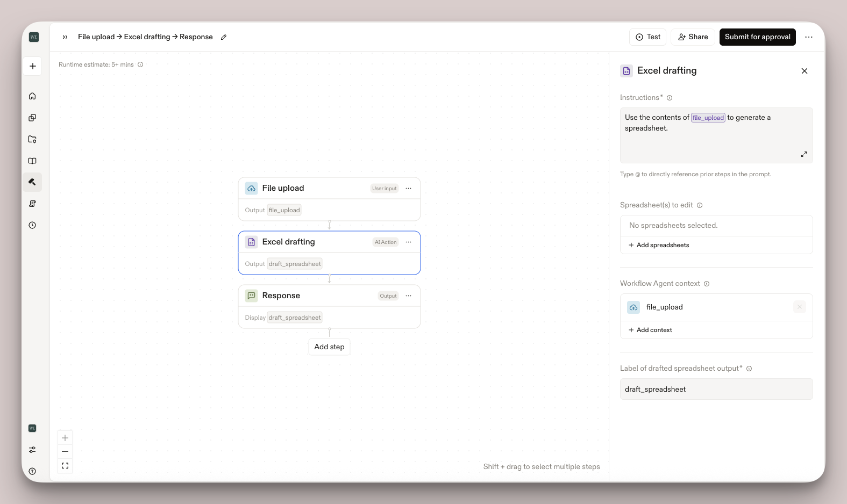
Task: Click info icon beside Runtime estimate
Action: pyautogui.click(x=140, y=64)
